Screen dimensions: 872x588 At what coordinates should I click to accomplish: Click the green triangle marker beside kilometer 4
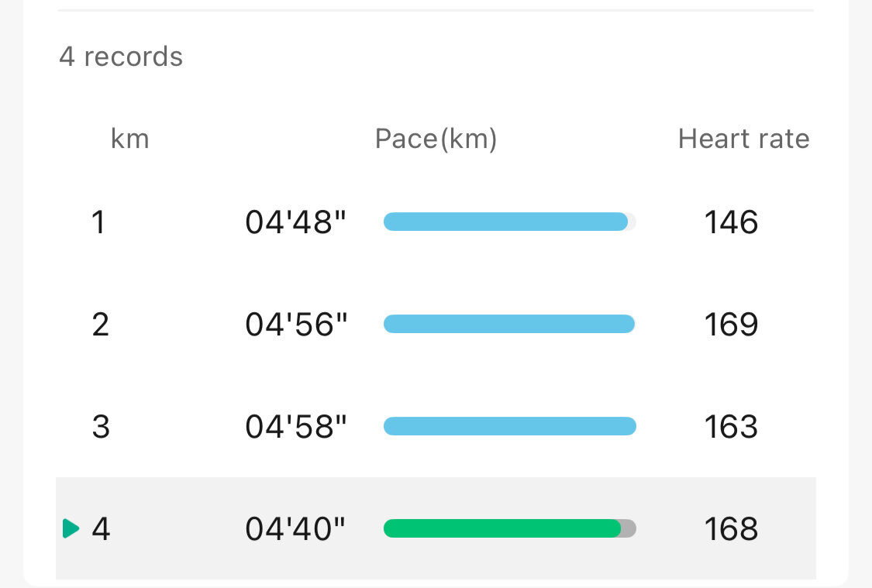pos(71,529)
